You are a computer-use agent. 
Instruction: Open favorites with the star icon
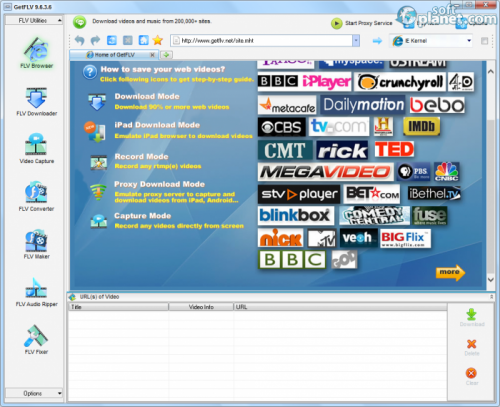pos(158,40)
